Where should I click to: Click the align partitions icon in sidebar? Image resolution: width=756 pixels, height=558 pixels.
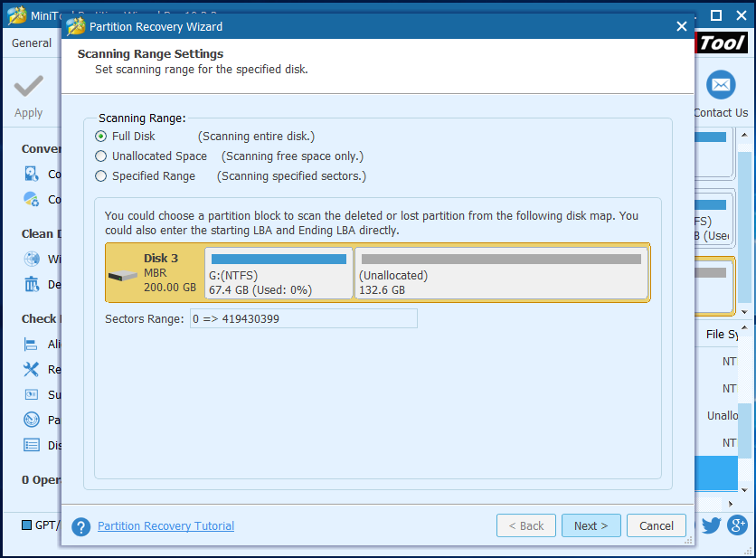[x=32, y=344]
